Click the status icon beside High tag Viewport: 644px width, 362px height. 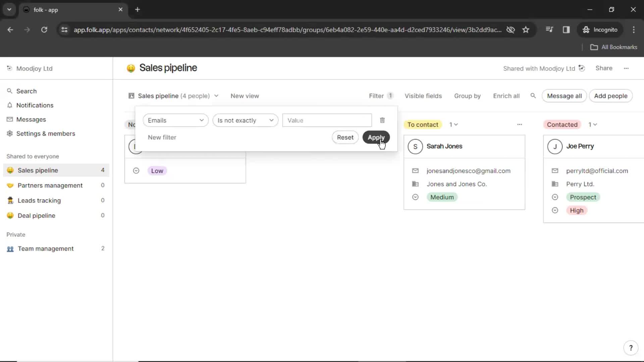(x=555, y=210)
